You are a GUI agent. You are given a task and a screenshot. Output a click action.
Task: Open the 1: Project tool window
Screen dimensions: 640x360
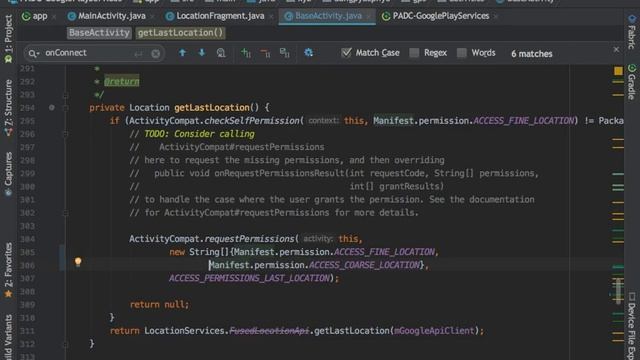tap(8, 39)
